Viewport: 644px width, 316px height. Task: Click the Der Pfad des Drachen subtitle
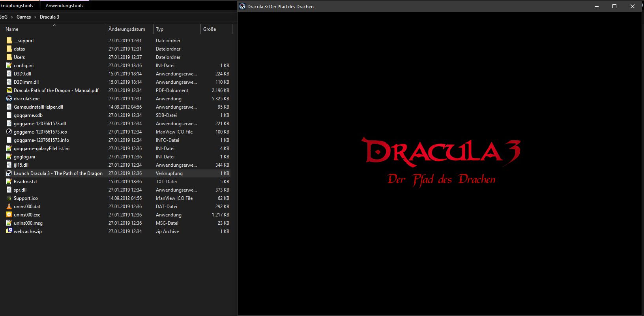[x=441, y=180]
